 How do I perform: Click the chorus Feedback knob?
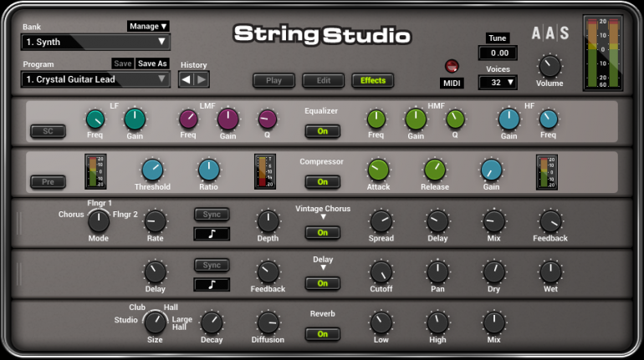click(x=550, y=221)
